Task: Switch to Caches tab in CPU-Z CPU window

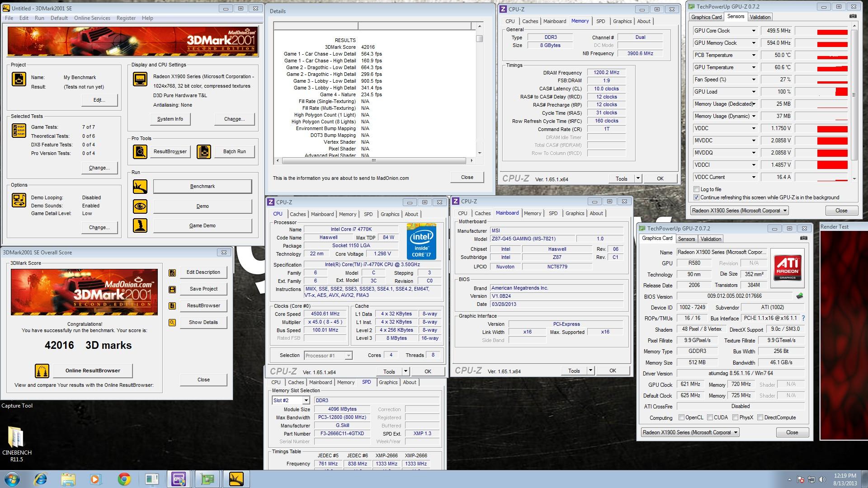Action: click(297, 214)
